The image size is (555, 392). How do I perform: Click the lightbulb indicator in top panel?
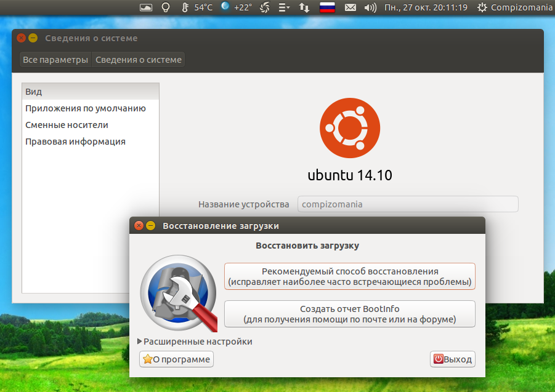point(165,7)
